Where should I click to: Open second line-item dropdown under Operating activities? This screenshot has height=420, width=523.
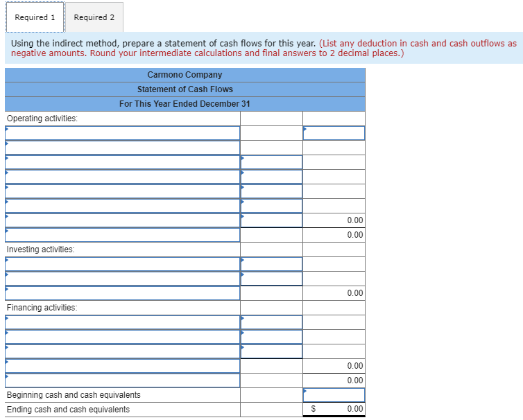[x=122, y=148]
